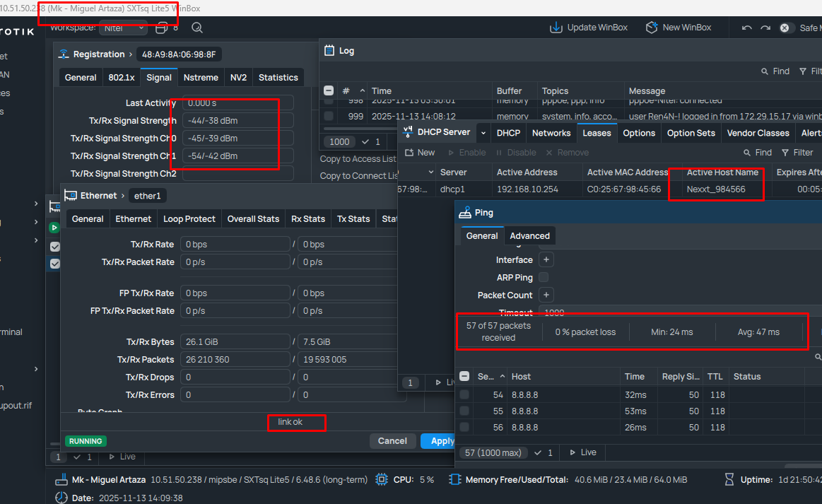Open the Workspace Nitel dropdown
The height and width of the screenshot is (504, 822).
(x=123, y=28)
